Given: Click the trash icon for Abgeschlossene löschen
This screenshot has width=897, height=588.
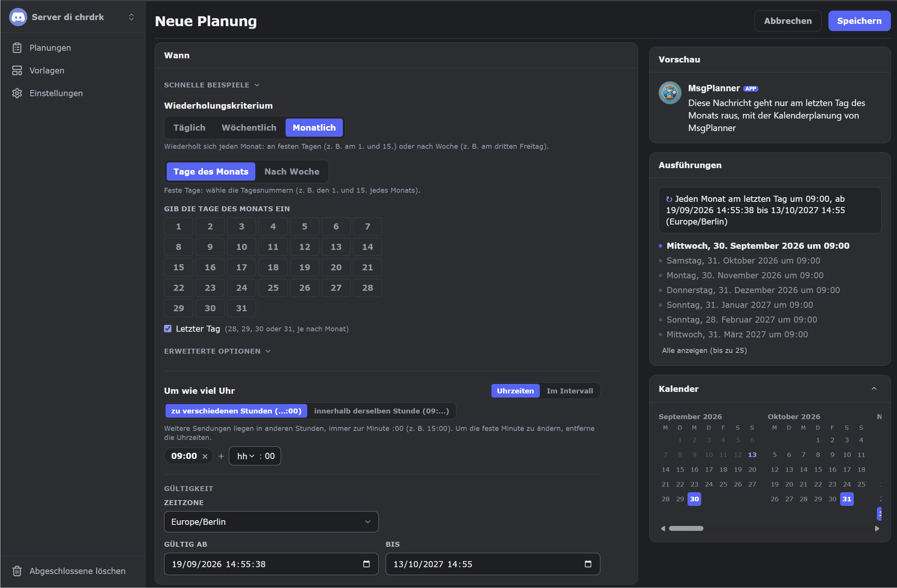Looking at the screenshot, I should [17, 571].
